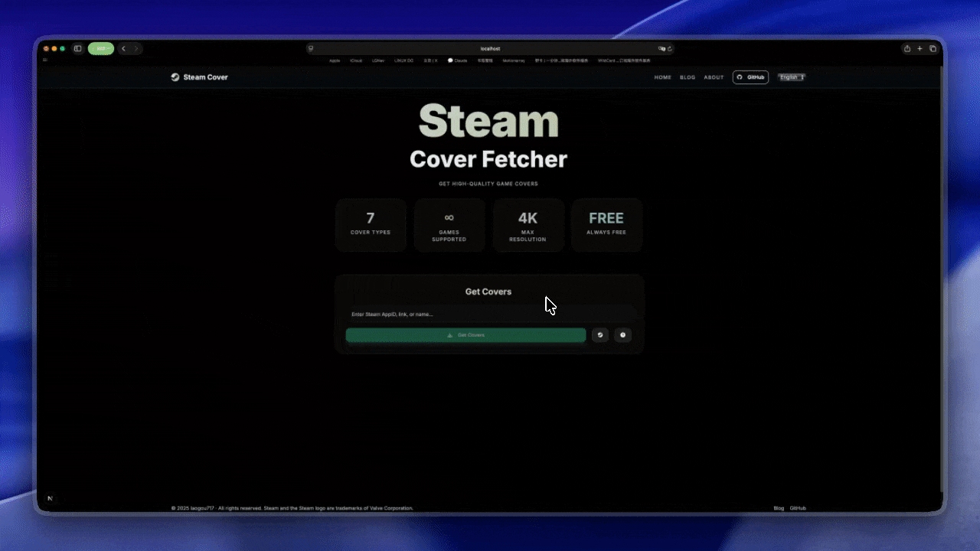The height and width of the screenshot is (551, 980).
Task: Click the Next.js dev indicator icon
Action: click(50, 498)
